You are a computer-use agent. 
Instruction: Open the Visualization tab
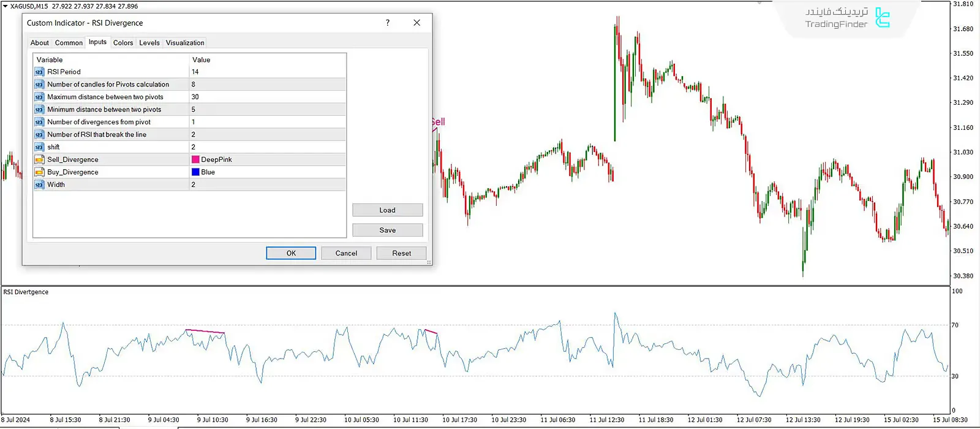coord(185,43)
